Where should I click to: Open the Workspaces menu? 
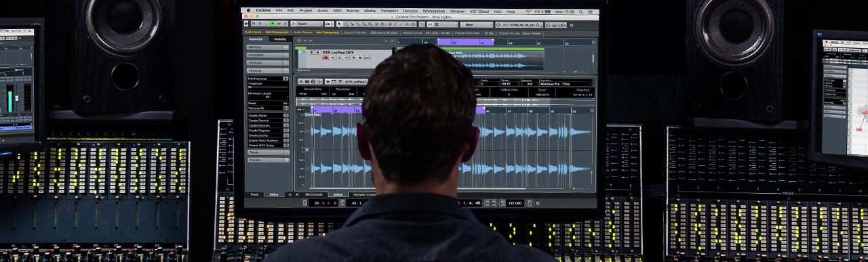pos(433,11)
